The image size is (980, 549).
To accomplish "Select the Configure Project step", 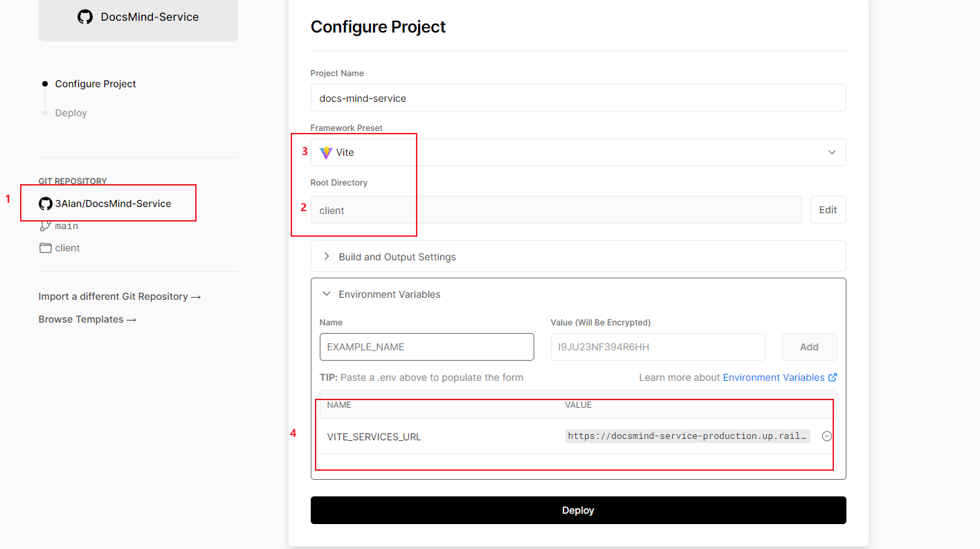I will (96, 84).
